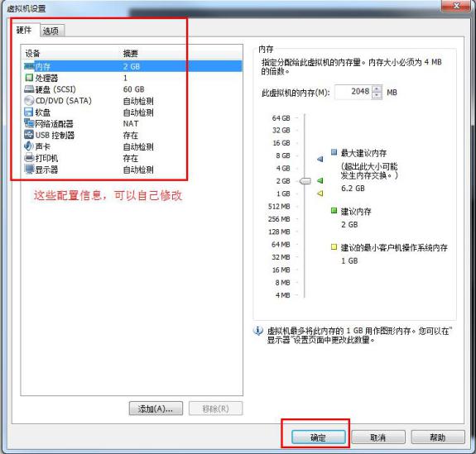Image resolution: width=476 pixels, height=454 pixels.
Task: Select the 处理器 row in device list
Action: [x=132, y=78]
